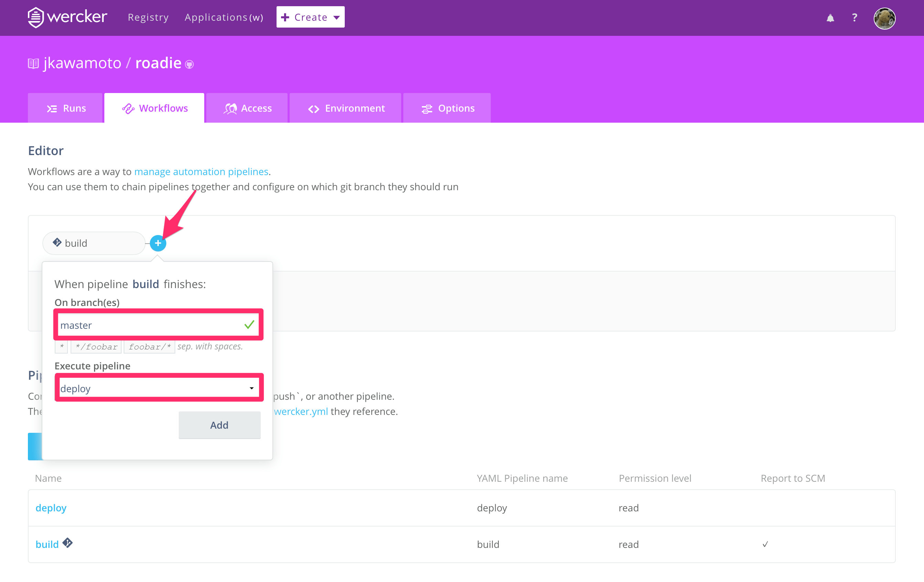The image size is (924, 582).
Task: Switch to the Runs tab
Action: click(66, 108)
